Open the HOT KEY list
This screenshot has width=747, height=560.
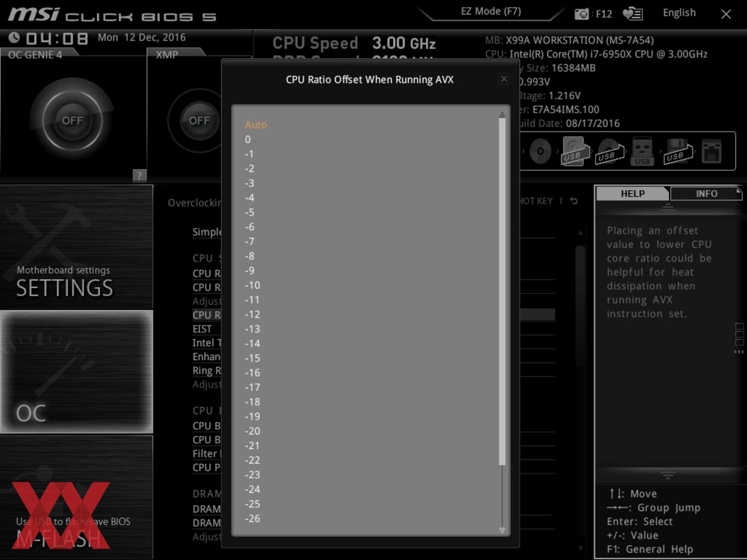pyautogui.click(x=536, y=201)
